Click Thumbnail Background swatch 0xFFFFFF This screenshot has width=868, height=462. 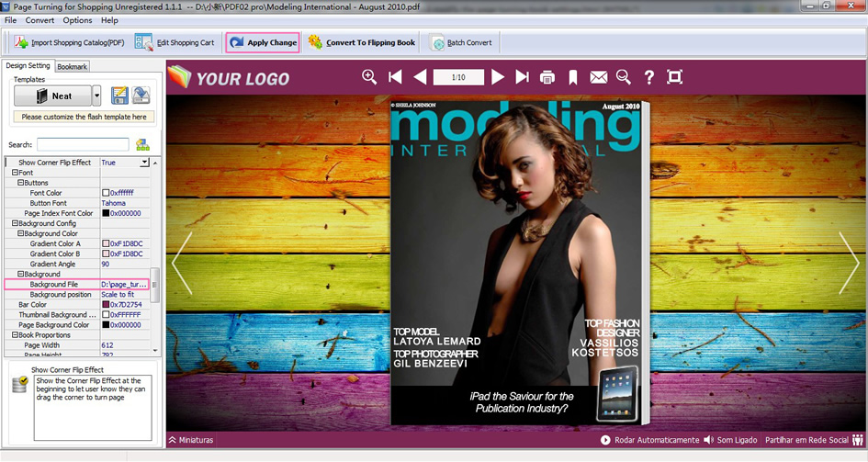click(x=106, y=315)
